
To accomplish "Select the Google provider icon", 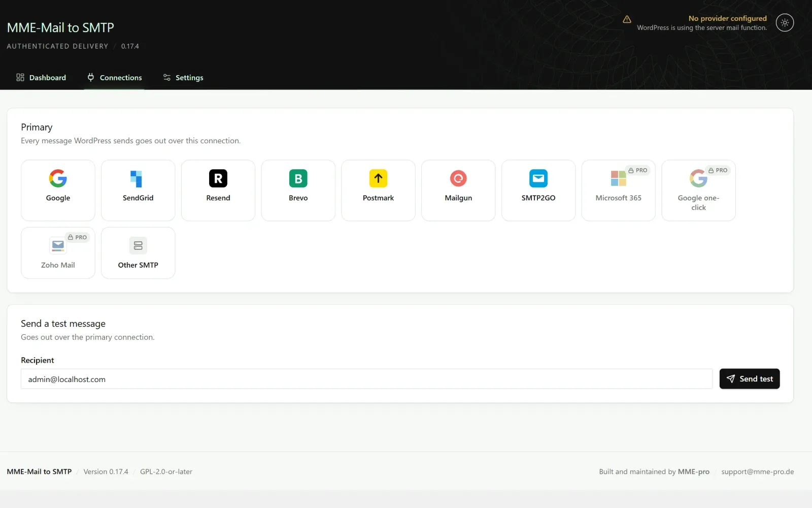I will (58, 178).
